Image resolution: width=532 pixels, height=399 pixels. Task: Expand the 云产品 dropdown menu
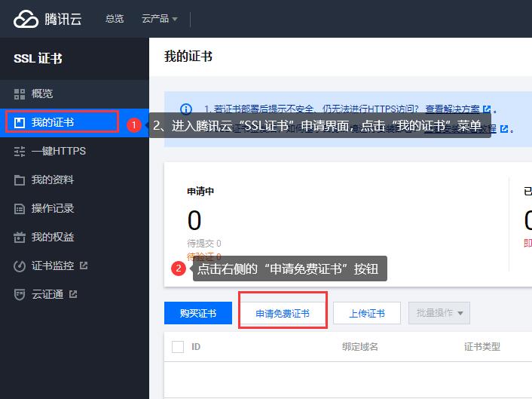[x=160, y=18]
